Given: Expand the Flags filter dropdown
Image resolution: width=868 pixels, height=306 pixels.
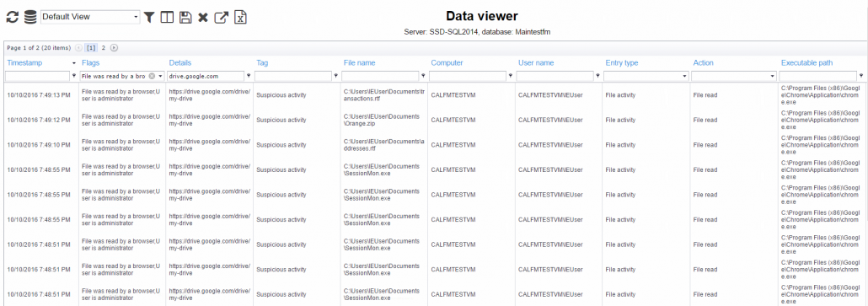Looking at the screenshot, I should tap(160, 76).
